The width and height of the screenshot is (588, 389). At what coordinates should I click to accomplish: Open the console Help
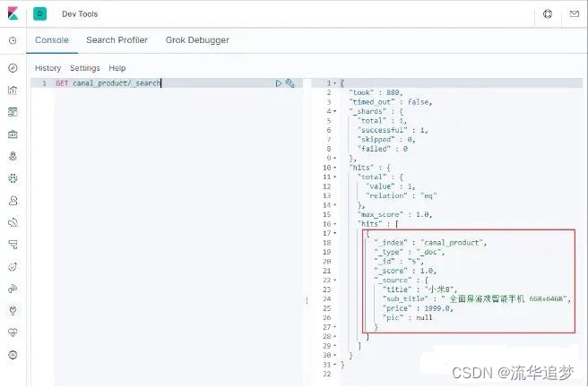click(117, 68)
